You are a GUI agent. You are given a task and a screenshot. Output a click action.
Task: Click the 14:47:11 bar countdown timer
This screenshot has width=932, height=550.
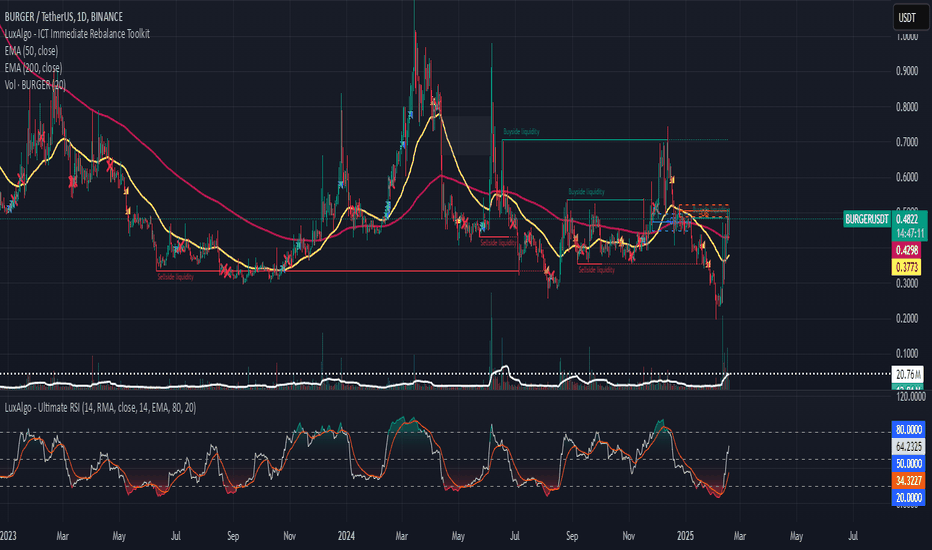(x=909, y=233)
